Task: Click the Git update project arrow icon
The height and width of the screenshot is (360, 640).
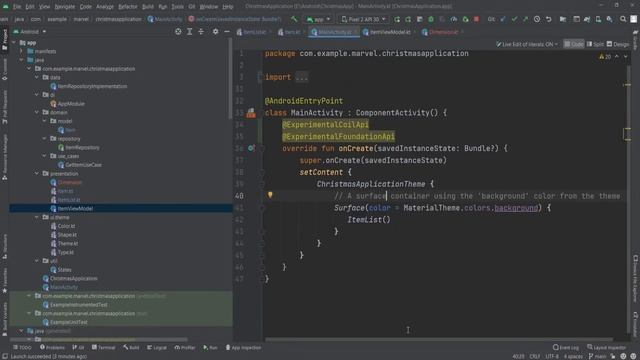Action: (503, 19)
